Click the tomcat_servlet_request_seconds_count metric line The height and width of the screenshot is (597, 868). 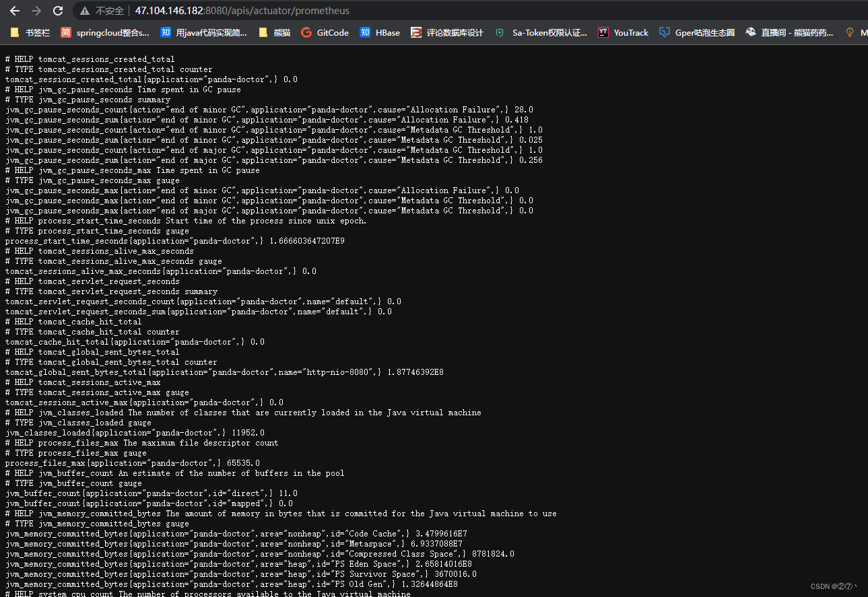203,302
